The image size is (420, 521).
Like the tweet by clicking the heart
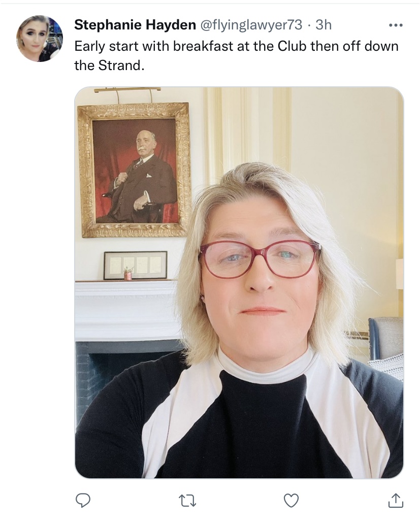click(x=291, y=501)
